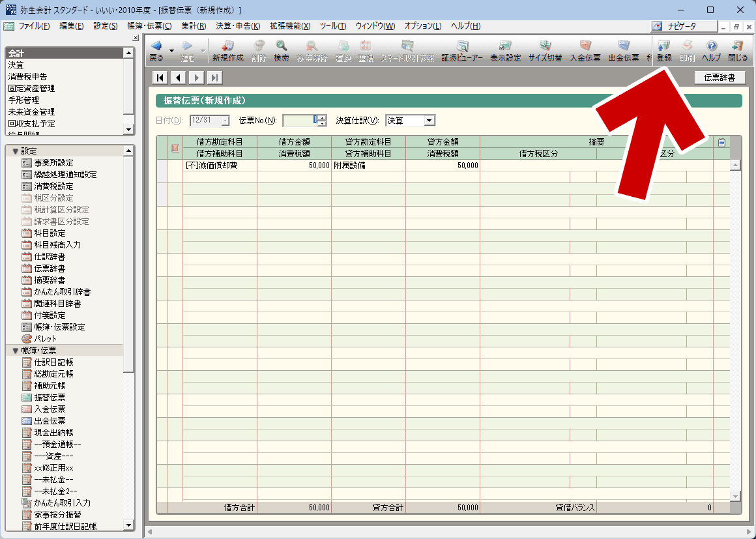Open 表示設定 (display settings) in toolbar

pyautogui.click(x=505, y=46)
